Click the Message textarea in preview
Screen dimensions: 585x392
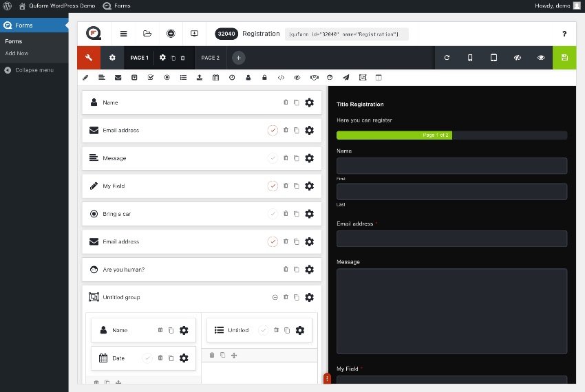451,311
